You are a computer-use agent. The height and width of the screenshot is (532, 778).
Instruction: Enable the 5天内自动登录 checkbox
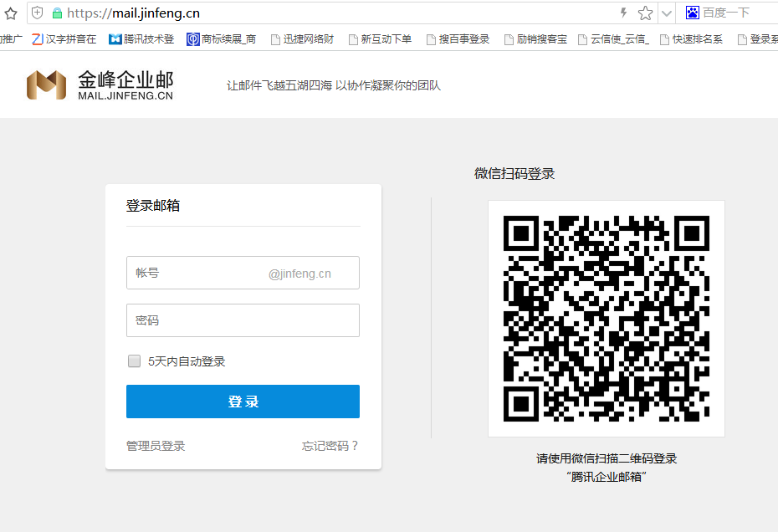coord(134,361)
